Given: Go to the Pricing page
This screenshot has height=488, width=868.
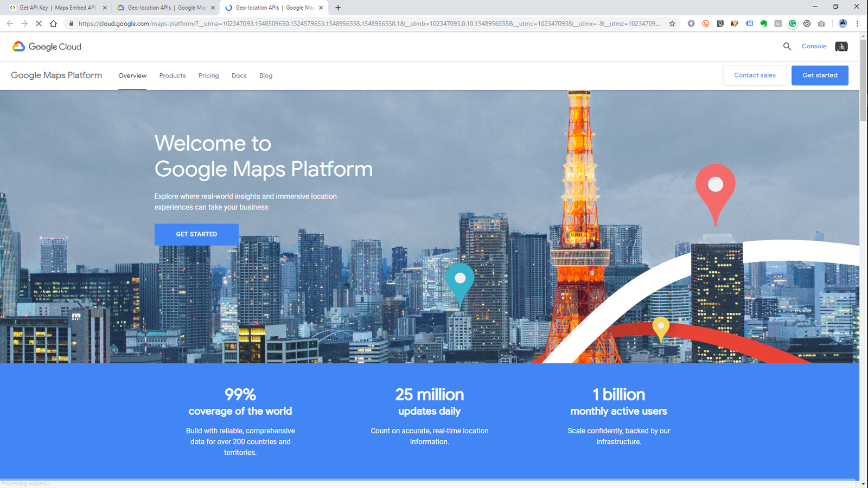Looking at the screenshot, I should tap(208, 76).
